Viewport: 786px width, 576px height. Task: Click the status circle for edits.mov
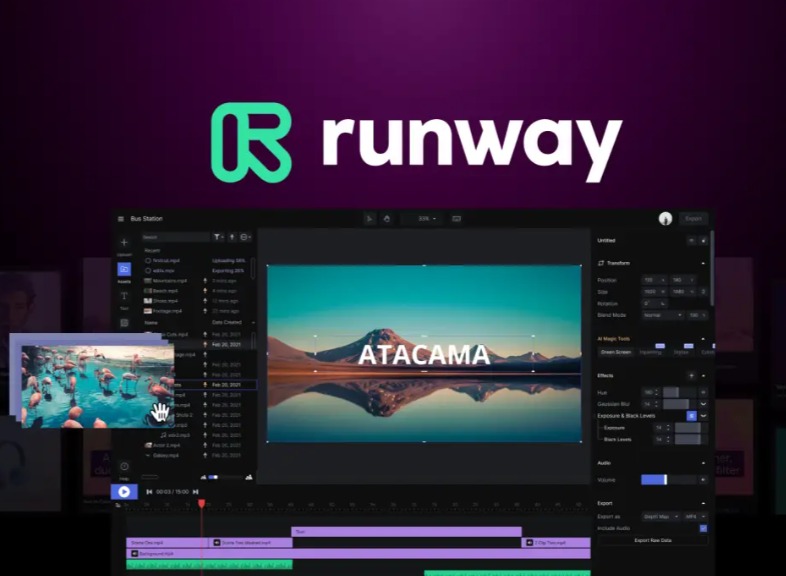pos(148,271)
